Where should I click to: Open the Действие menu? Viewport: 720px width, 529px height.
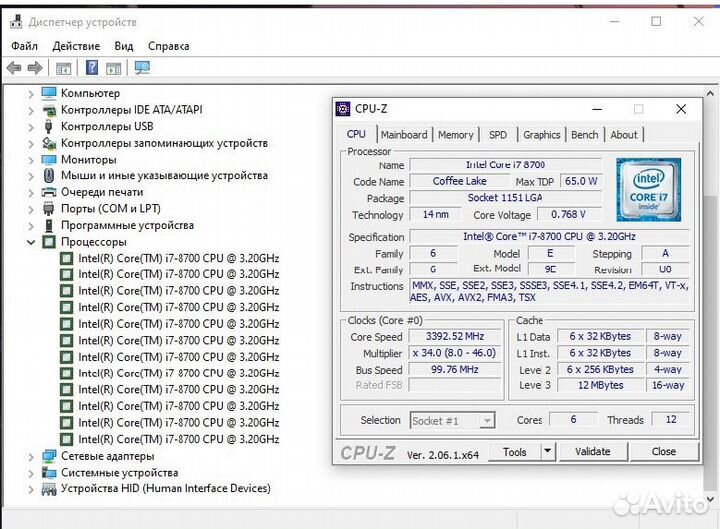(76, 46)
